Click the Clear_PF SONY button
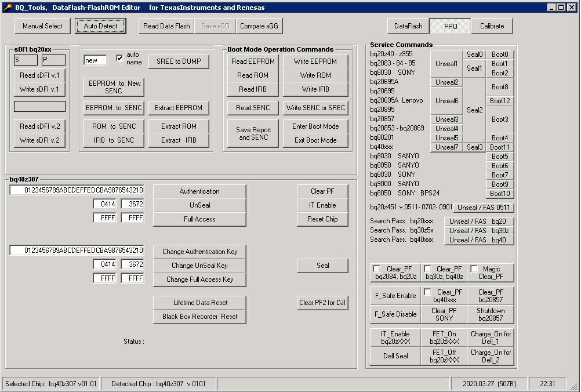Viewport: 581px width, 392px height. point(444,314)
